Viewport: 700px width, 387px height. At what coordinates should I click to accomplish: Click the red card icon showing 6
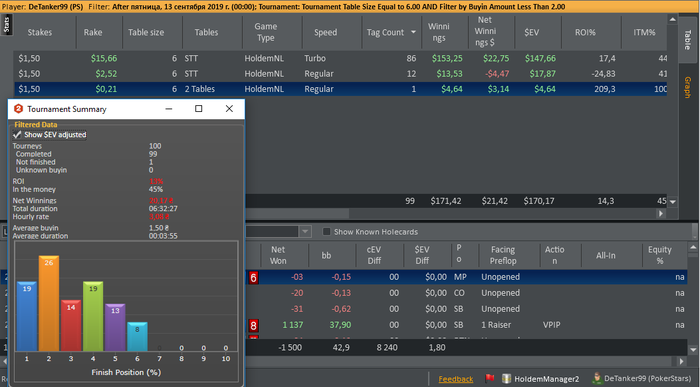pyautogui.click(x=253, y=278)
